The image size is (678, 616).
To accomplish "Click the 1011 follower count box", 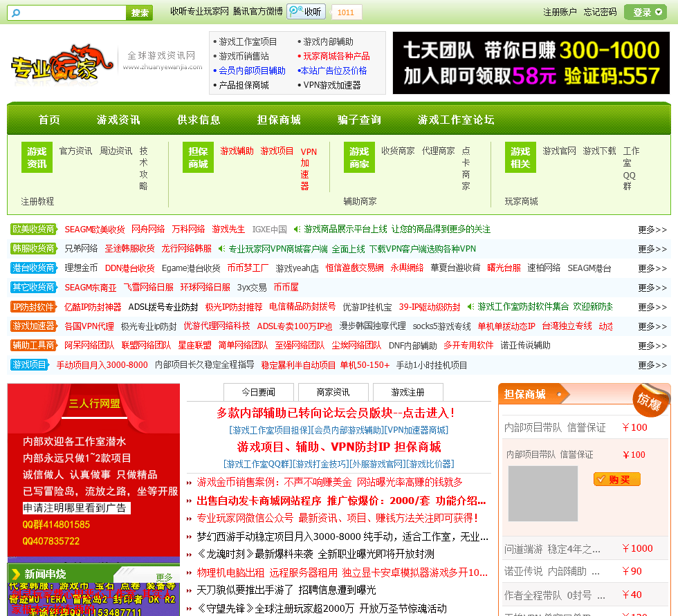I will tap(346, 12).
